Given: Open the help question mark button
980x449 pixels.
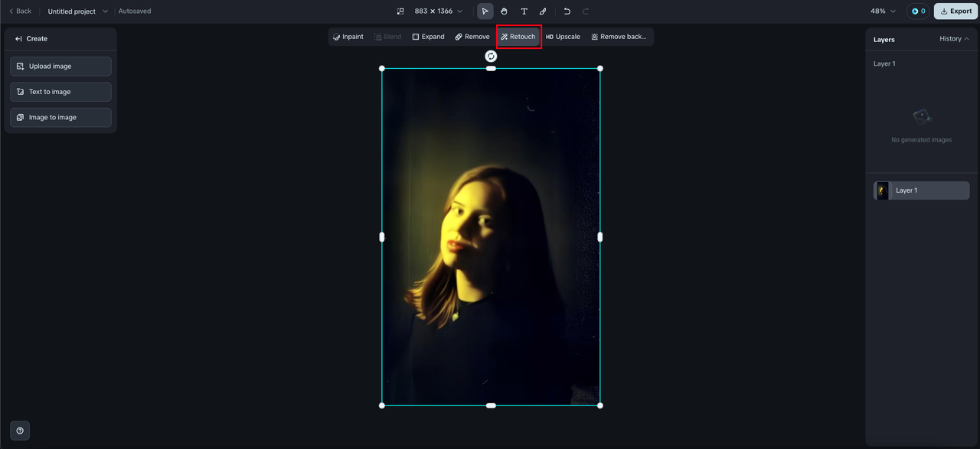Looking at the screenshot, I should (x=20, y=431).
